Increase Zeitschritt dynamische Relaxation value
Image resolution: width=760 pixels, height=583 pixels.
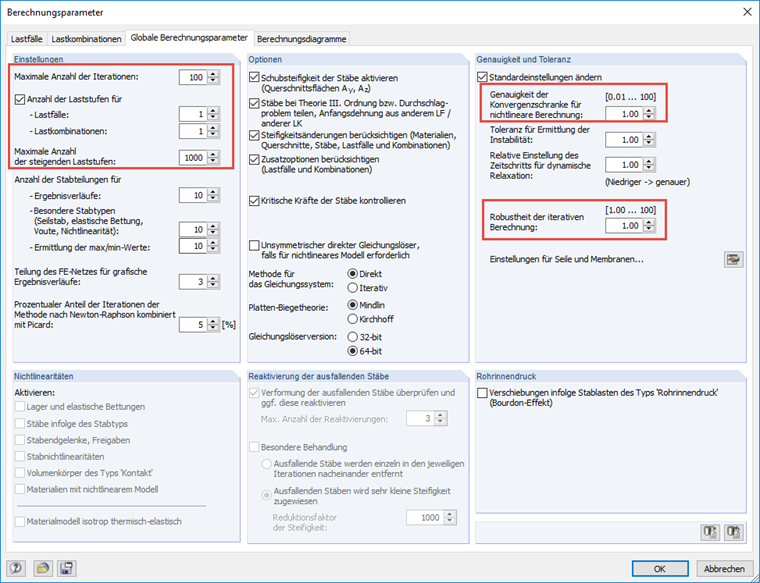(x=649, y=161)
